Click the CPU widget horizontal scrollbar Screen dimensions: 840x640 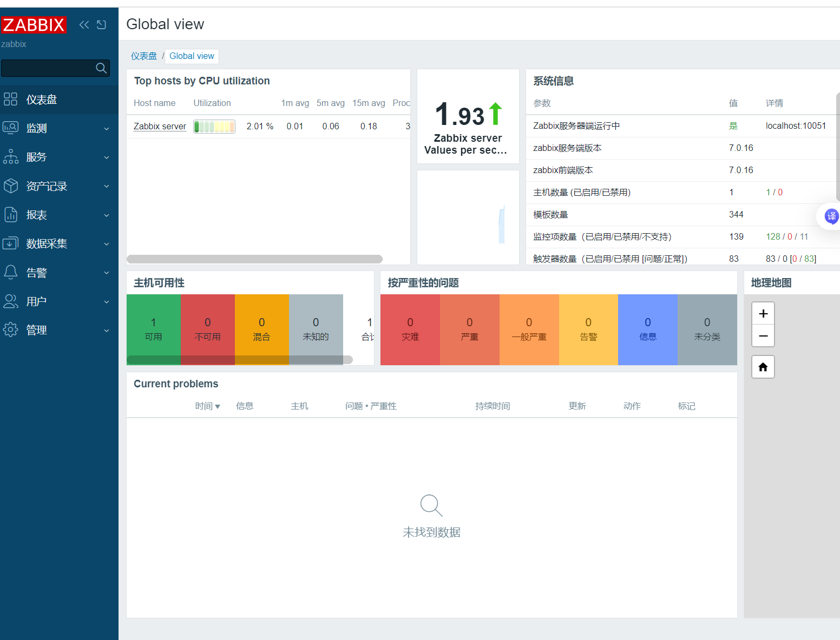tap(254, 259)
